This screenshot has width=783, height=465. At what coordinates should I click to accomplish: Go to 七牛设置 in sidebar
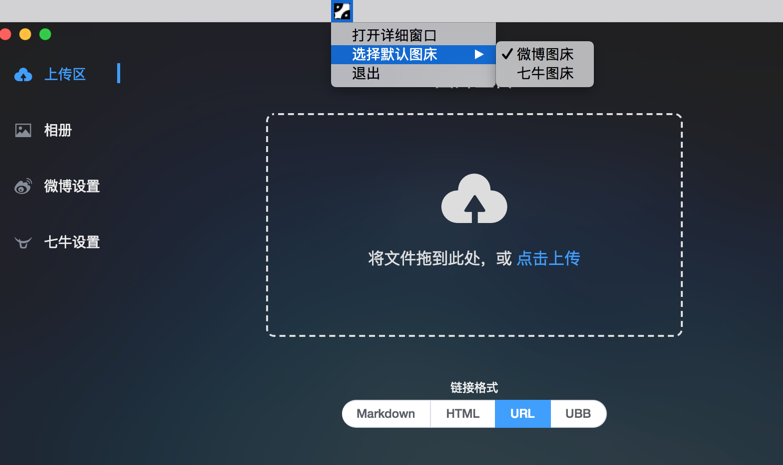coord(72,242)
